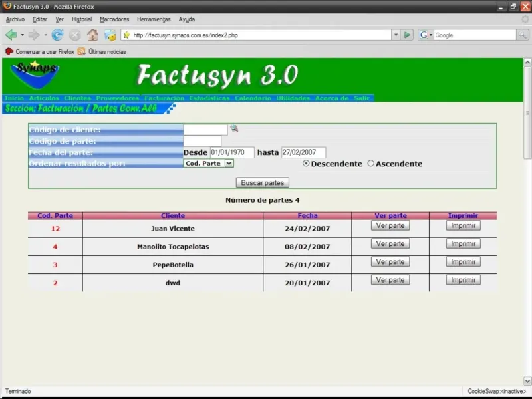
Task: Click Imprimir for PepeBotella
Action: click(463, 261)
